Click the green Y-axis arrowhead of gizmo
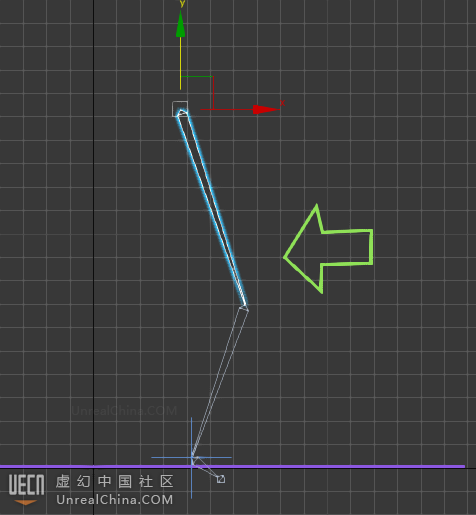 coord(180,24)
